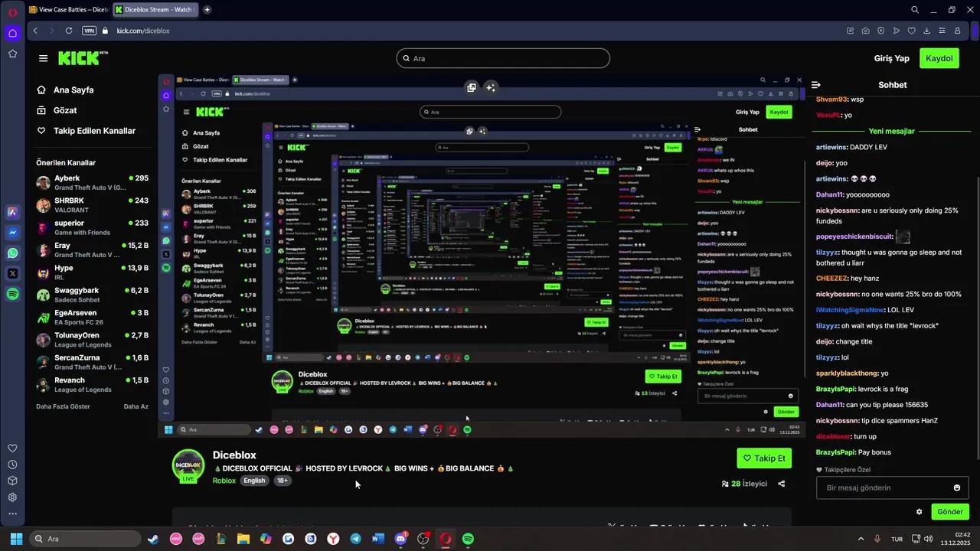Expand channels with Daha Fazla Göster

63,406
